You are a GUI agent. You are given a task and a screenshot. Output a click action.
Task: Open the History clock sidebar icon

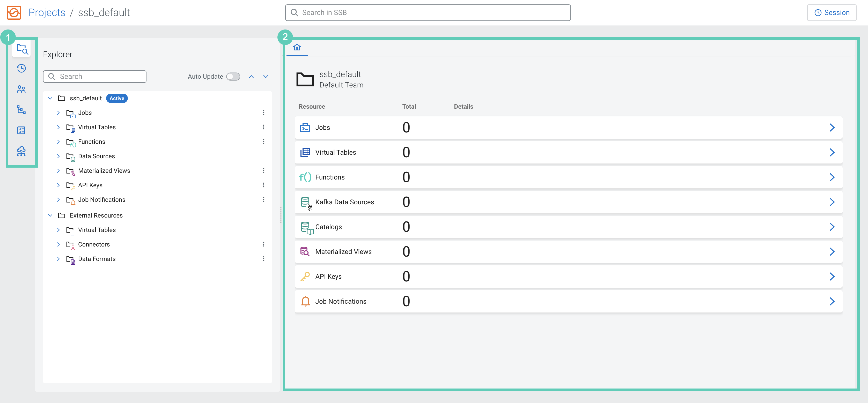coord(21,69)
